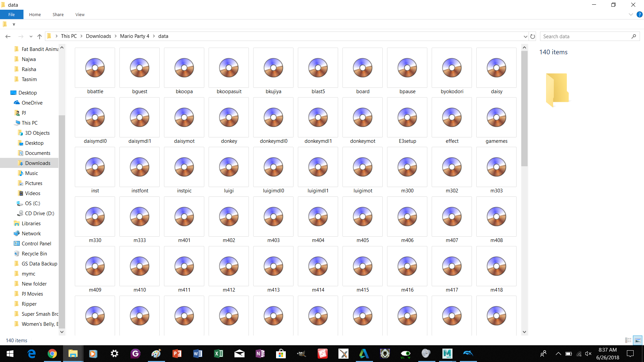Open Windows Start menu

point(10,354)
